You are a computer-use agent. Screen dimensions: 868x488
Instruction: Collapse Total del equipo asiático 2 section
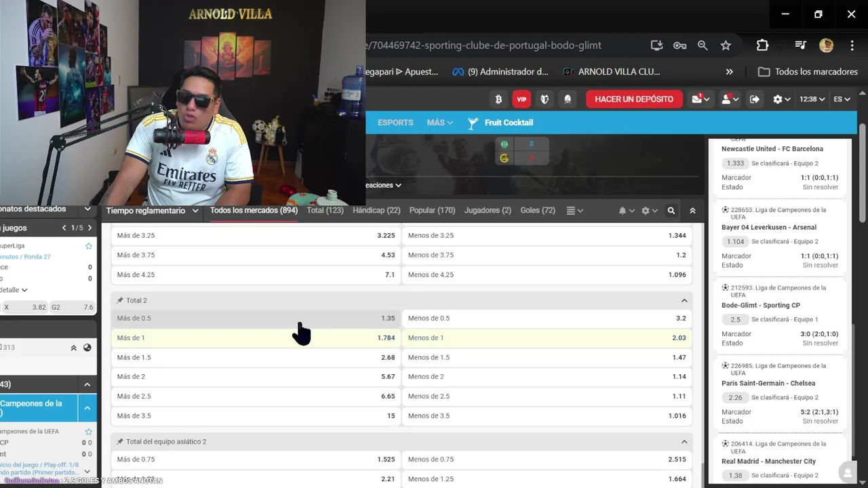pyautogui.click(x=684, y=441)
